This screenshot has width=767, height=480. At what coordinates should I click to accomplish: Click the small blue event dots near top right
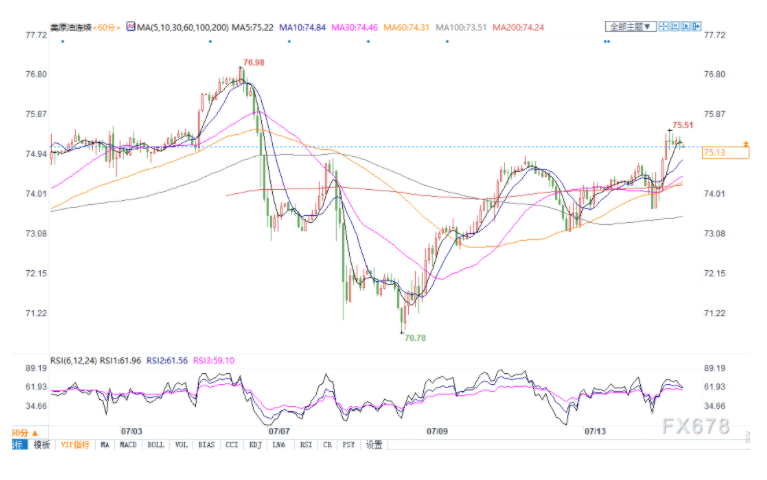[x=606, y=42]
